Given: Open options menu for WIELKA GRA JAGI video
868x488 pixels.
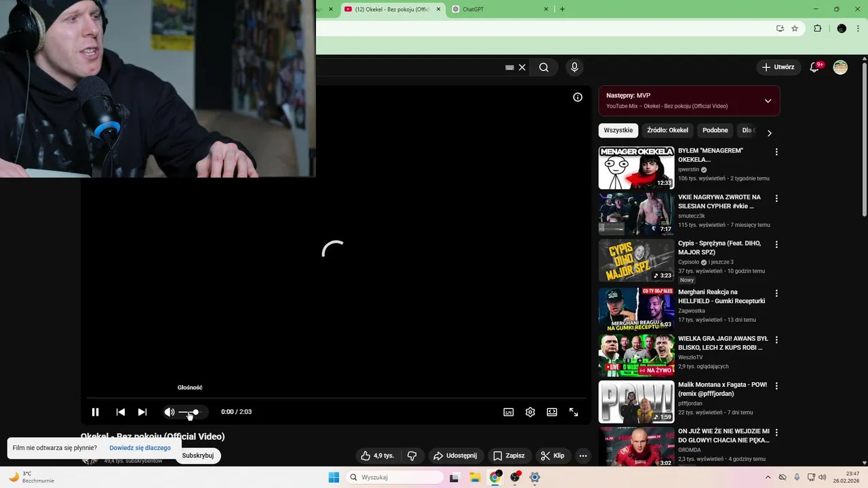Looking at the screenshot, I should pyautogui.click(x=776, y=340).
